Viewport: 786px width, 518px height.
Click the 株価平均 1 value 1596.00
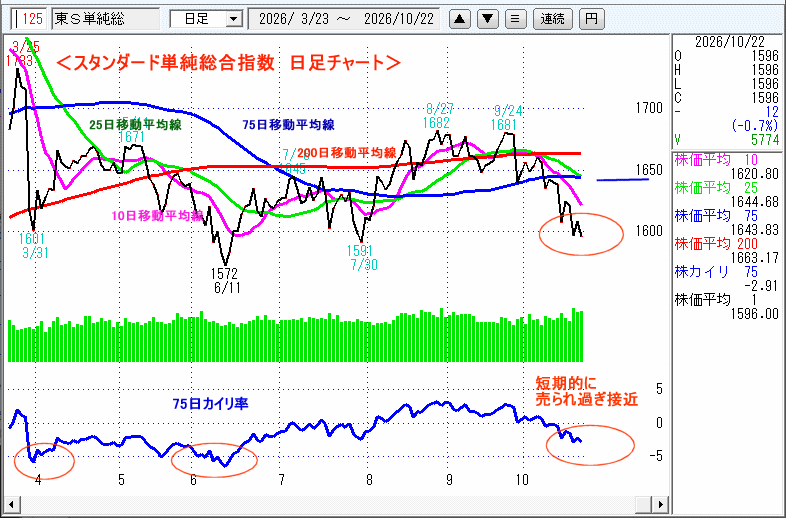[755, 314]
